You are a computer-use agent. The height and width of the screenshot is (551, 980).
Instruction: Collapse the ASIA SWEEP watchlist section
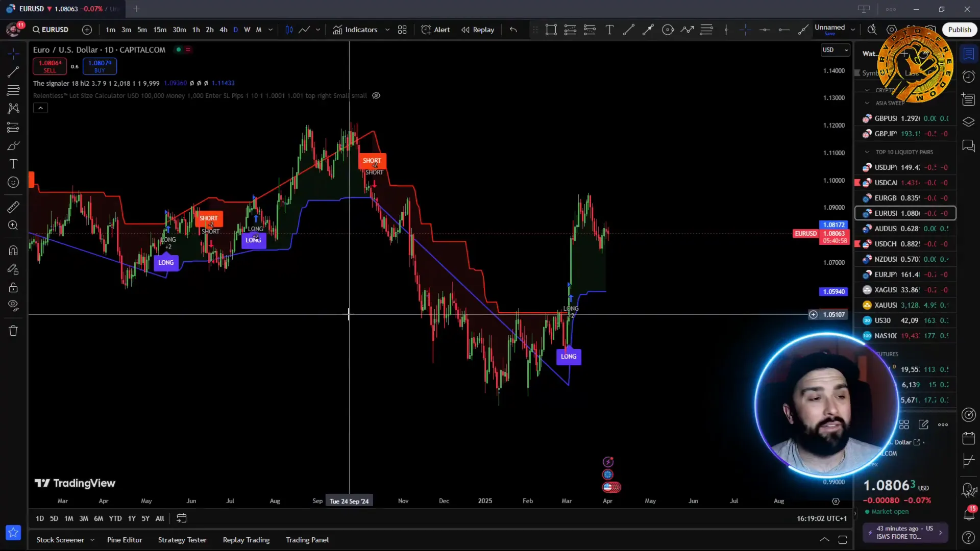pos(867,103)
